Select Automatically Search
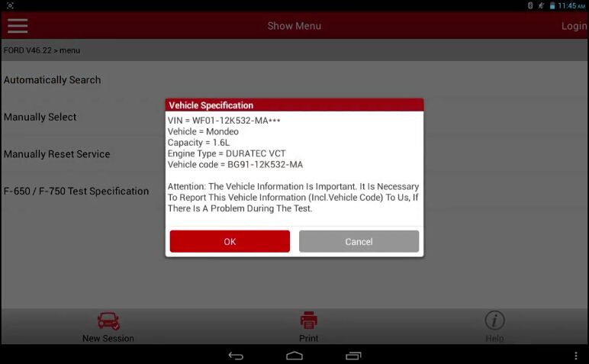The image size is (589, 364). [x=52, y=79]
